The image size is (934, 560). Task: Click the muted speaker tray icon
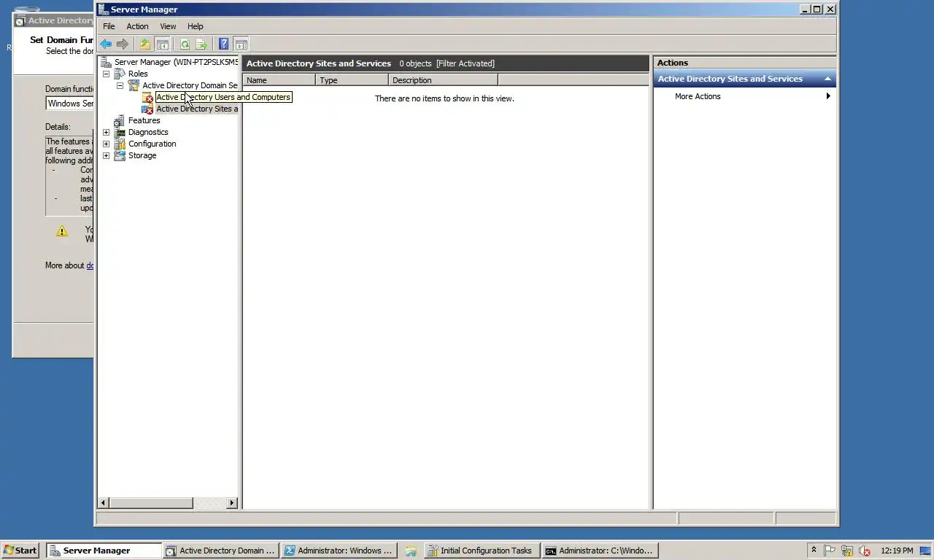865,551
